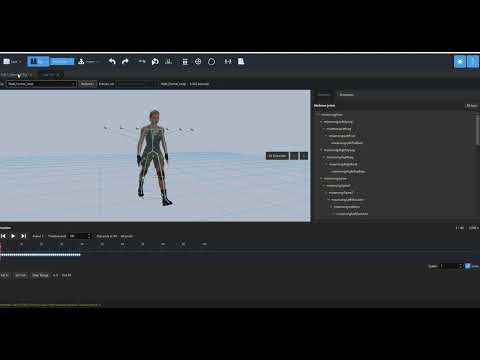Screen dimensions: 480x360
Task: Click the two-way arrows icon after Redo
Action: (x=142, y=61)
